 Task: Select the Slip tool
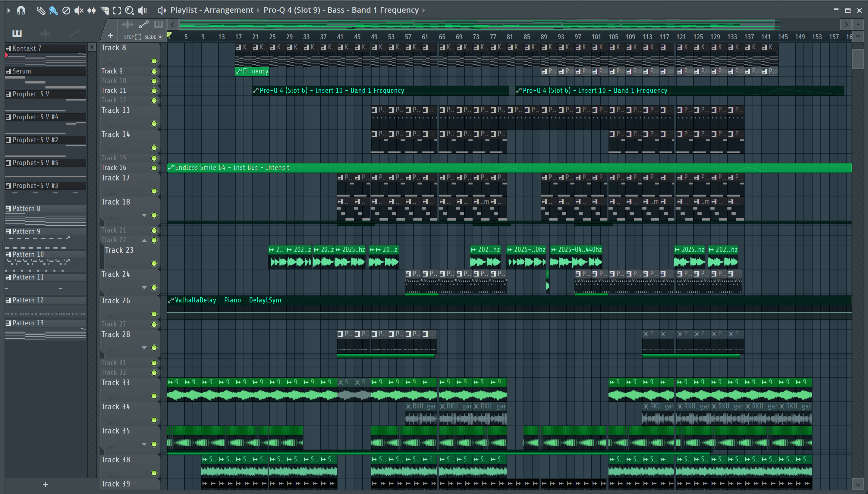[x=92, y=11]
